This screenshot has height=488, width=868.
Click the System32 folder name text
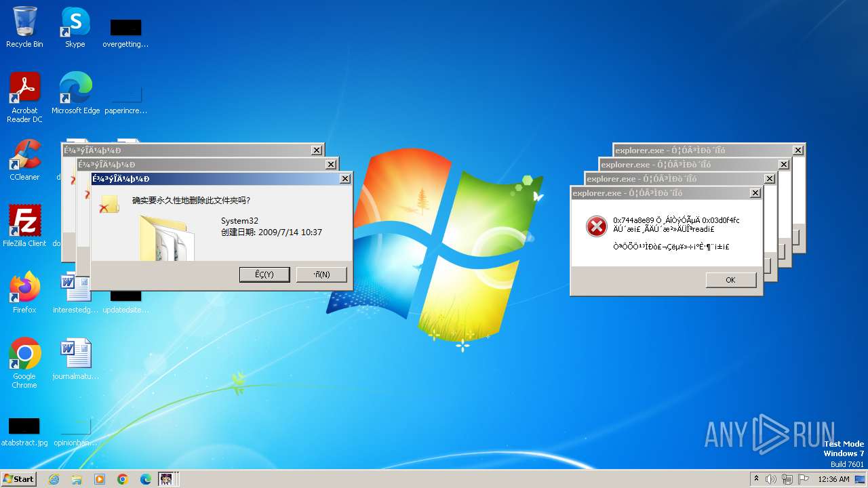pos(239,221)
